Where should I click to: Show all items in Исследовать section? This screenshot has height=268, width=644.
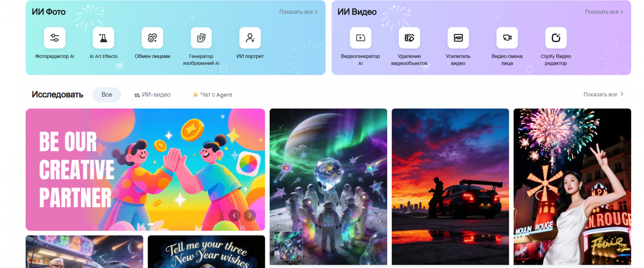(603, 94)
